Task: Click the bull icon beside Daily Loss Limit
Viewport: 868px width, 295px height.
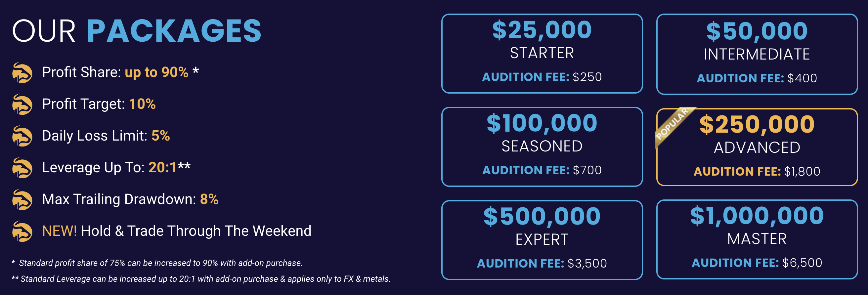Action: pos(22,136)
